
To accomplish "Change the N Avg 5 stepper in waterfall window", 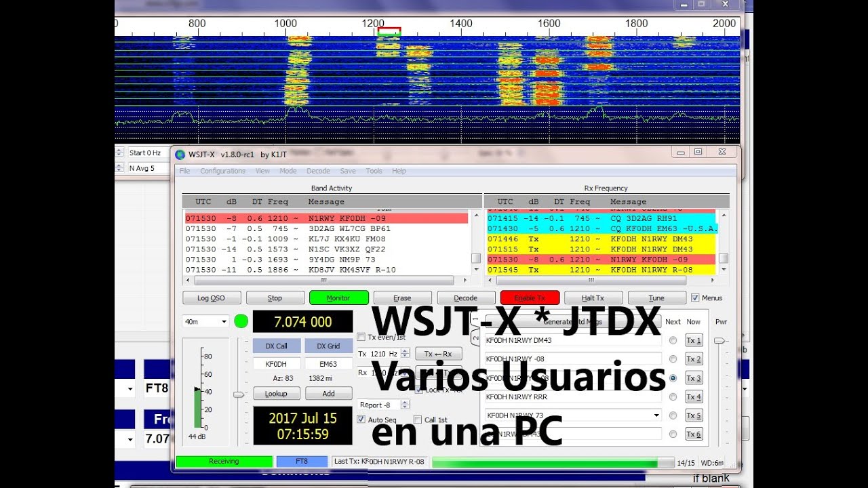I will coord(119,168).
